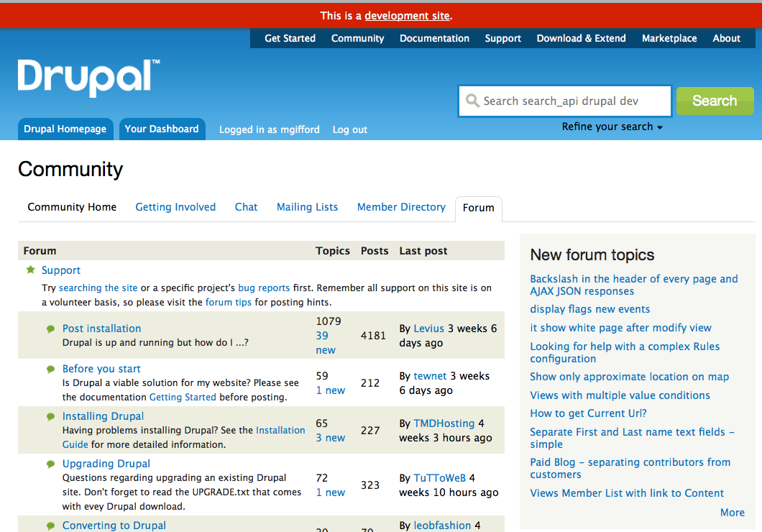
Task: Open topic How to get Current Url?
Action: click(589, 413)
